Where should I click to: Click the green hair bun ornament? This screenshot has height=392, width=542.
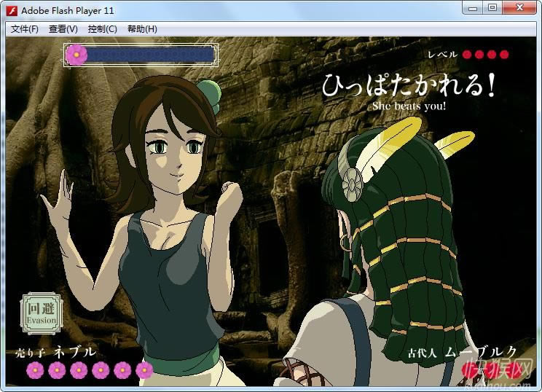click(209, 90)
